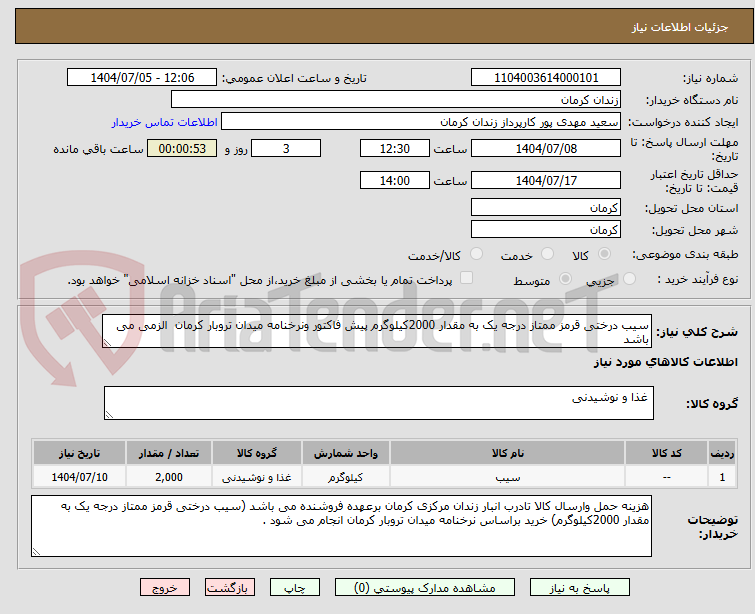
Task: Select the کالا radio button
Action: [604, 254]
